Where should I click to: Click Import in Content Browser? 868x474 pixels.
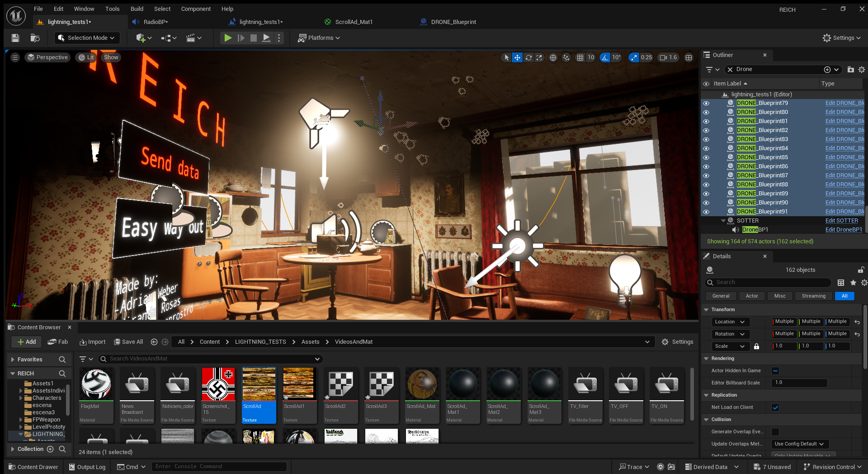(92, 342)
